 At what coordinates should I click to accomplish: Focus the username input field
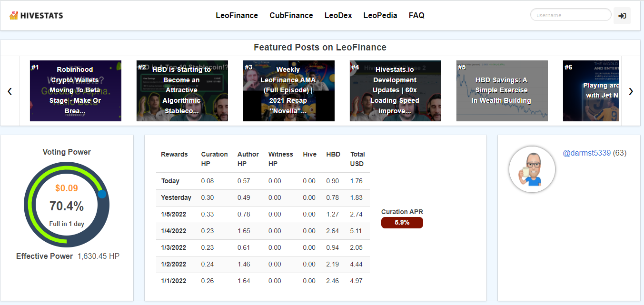click(x=571, y=15)
